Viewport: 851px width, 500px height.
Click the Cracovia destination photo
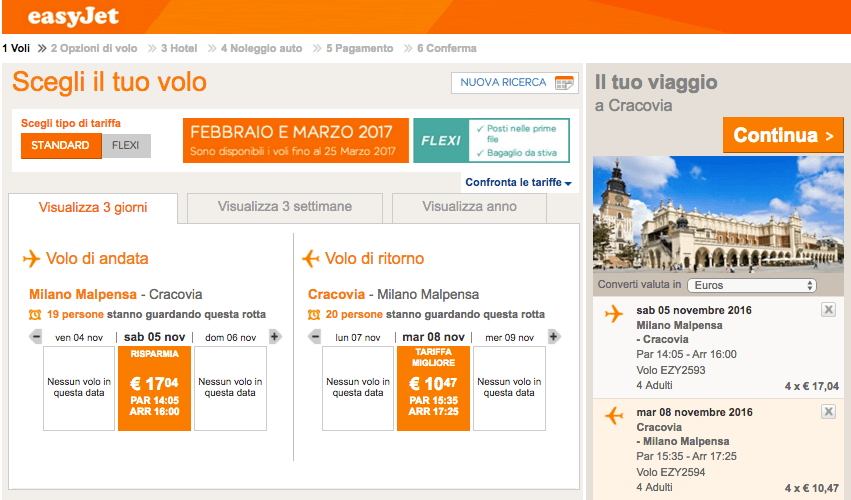click(x=718, y=212)
